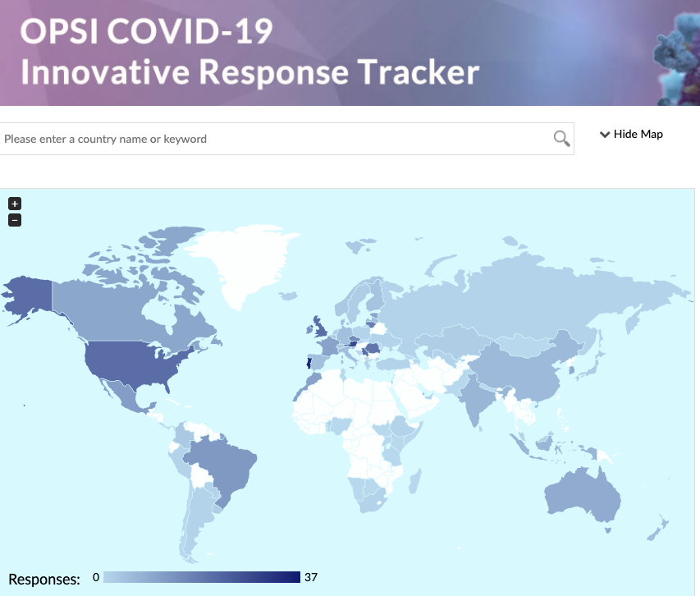Image resolution: width=700 pixels, height=596 pixels.
Task: Select Colombia on the world map
Action: tap(182, 435)
